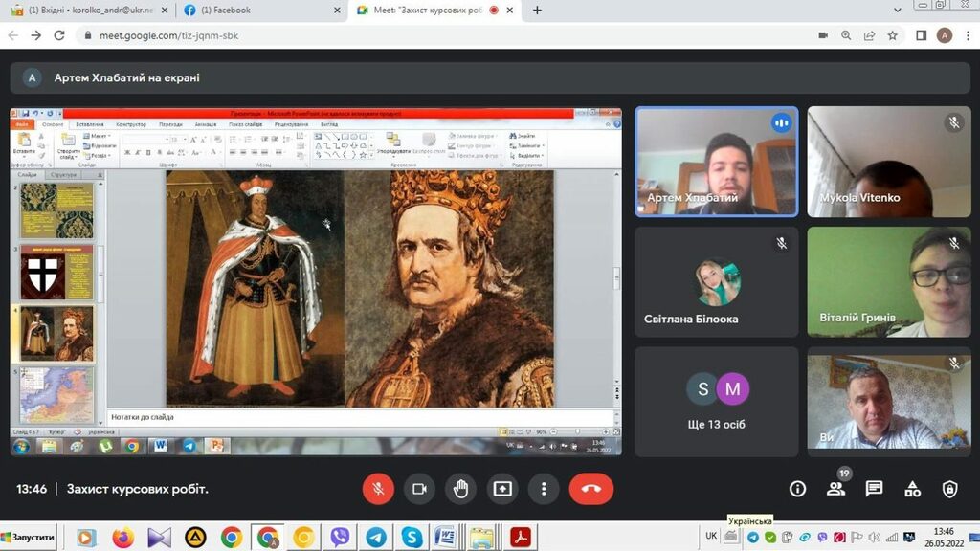This screenshot has height=551, width=980.
Task: Click the Запустити start button
Action: tap(31, 537)
